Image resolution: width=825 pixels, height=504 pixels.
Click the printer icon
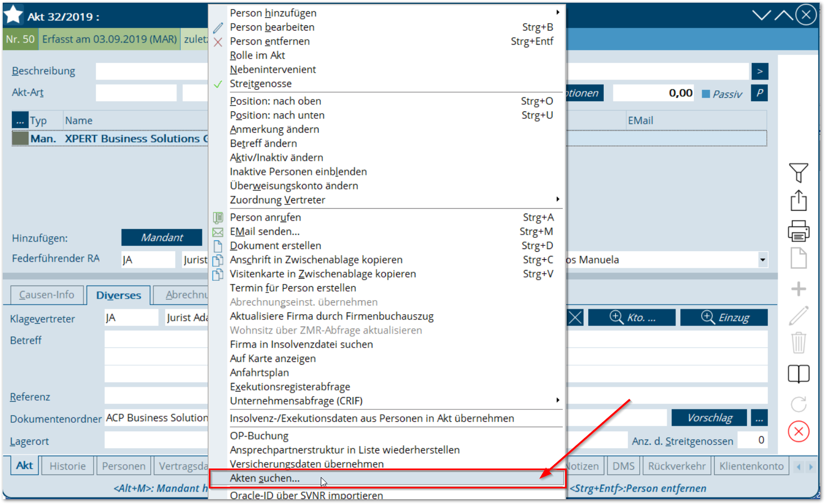click(799, 231)
